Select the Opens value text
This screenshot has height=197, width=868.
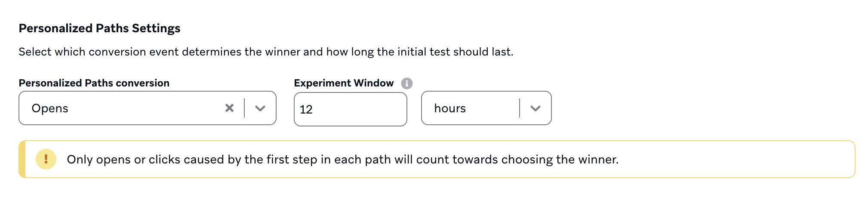pos(50,108)
